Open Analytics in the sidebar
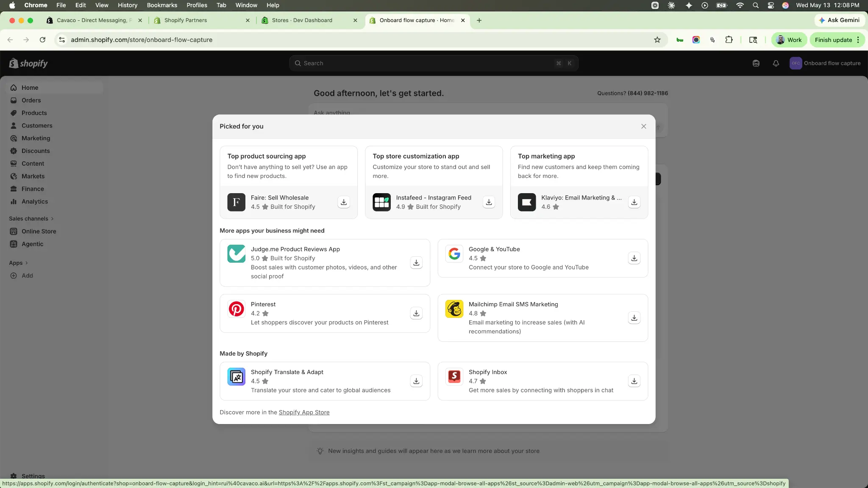The height and width of the screenshot is (488, 868). [55, 202]
